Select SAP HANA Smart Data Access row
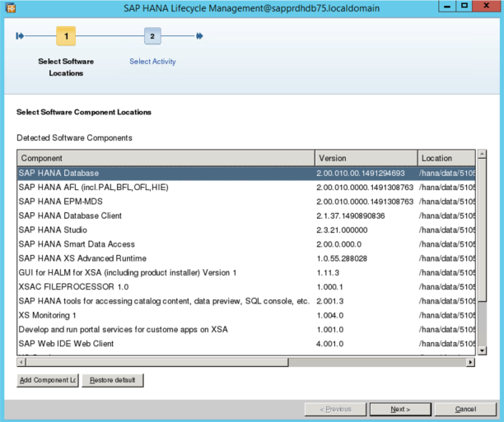 click(246, 244)
